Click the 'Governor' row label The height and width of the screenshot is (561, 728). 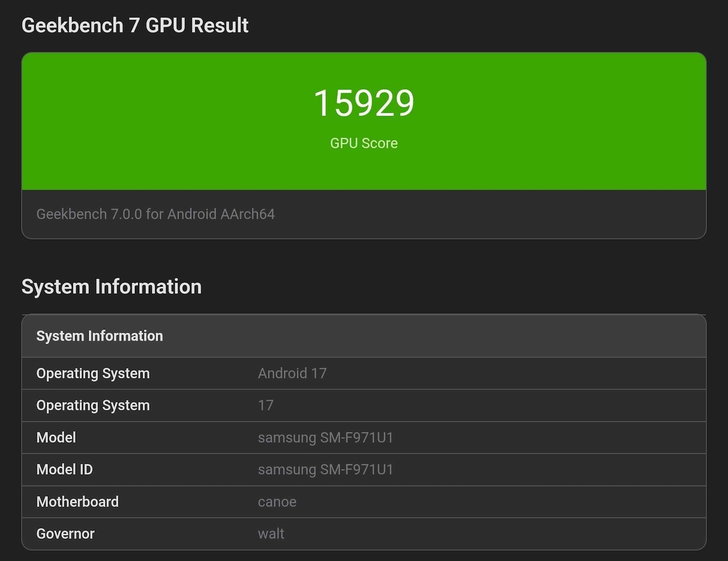point(65,534)
